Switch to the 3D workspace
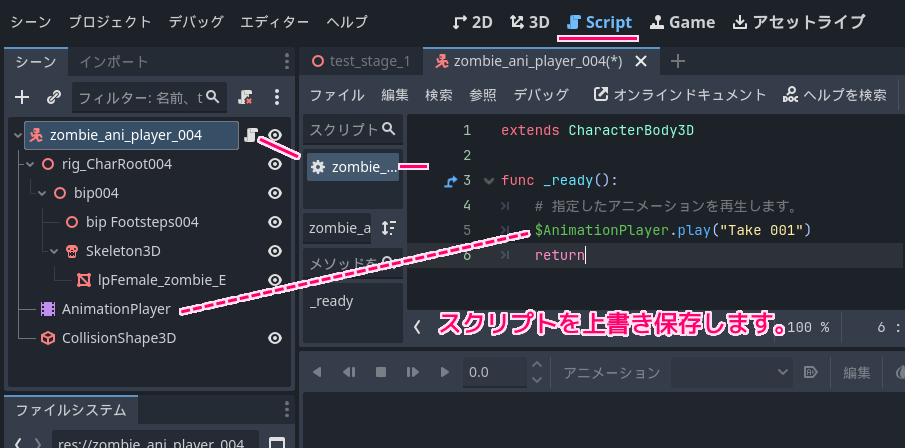Screen dimensions: 905x448 tap(529, 21)
